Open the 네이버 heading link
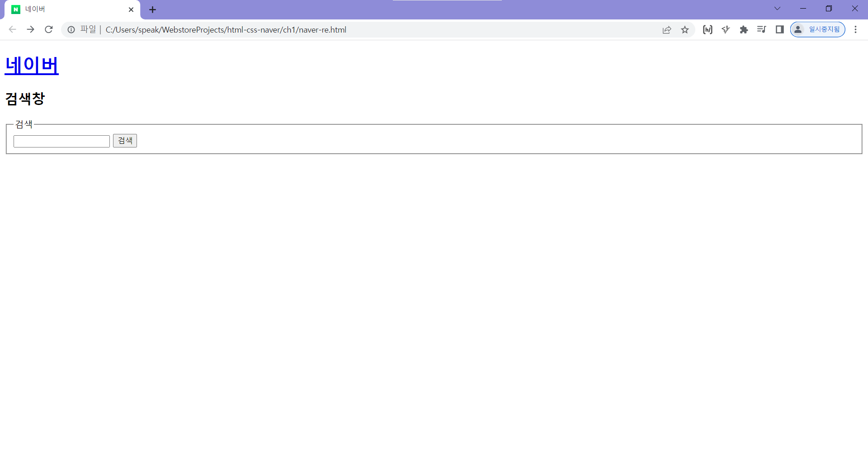This screenshot has width=868, height=461. tap(32, 65)
